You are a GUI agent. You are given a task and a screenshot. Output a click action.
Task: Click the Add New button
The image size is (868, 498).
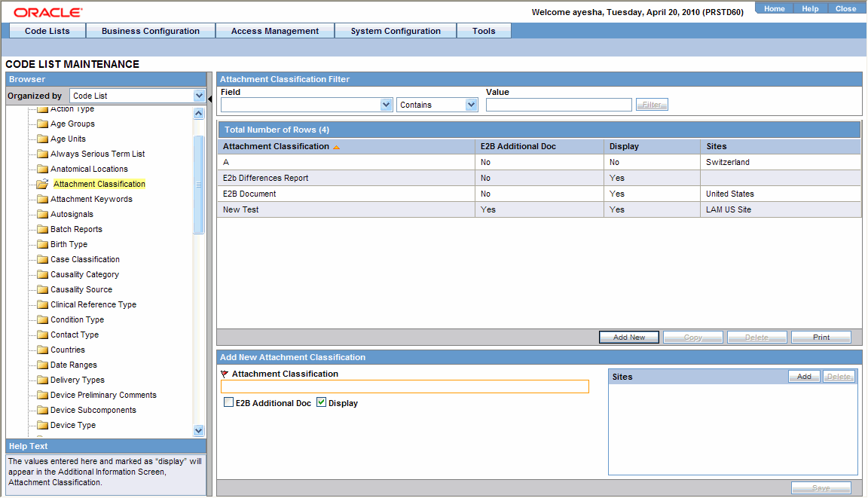(629, 338)
